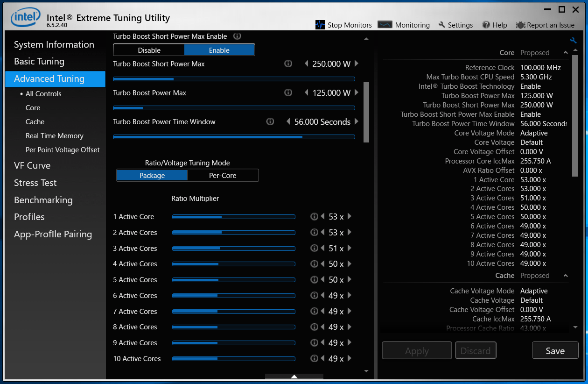Viewport: 588px width, 384px height.
Task: Open Stress Test section
Action: coord(35,183)
